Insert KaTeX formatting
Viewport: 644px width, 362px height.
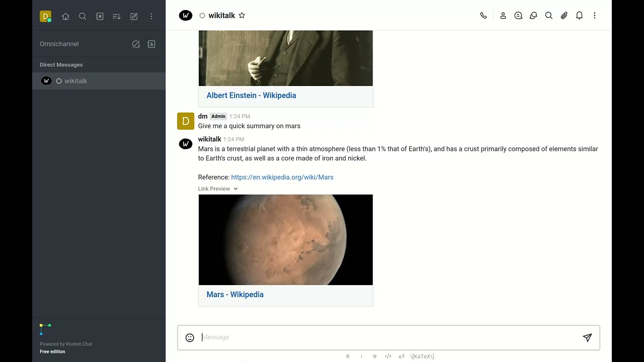(422, 356)
